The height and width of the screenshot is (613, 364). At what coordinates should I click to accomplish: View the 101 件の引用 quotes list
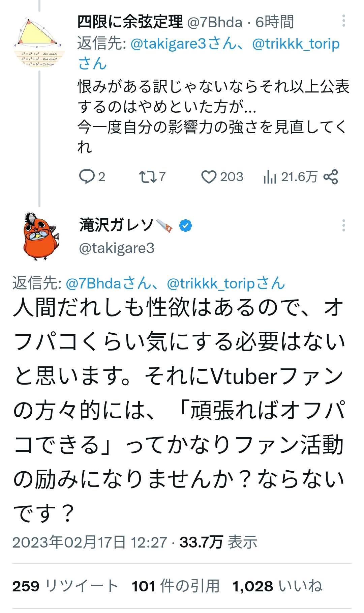pyautogui.click(x=176, y=586)
